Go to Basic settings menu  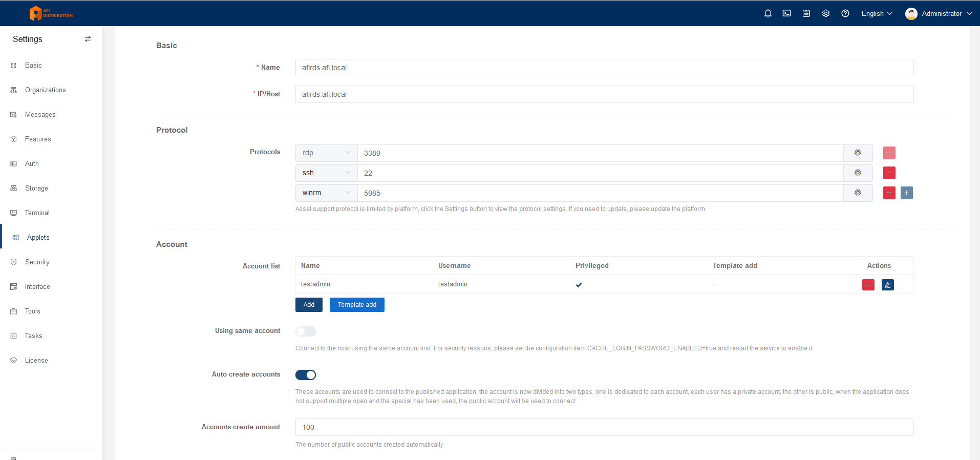point(51,65)
